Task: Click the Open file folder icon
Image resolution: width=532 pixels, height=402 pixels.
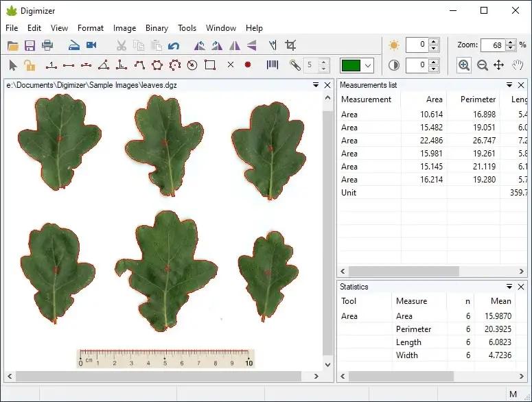Action: (13, 46)
